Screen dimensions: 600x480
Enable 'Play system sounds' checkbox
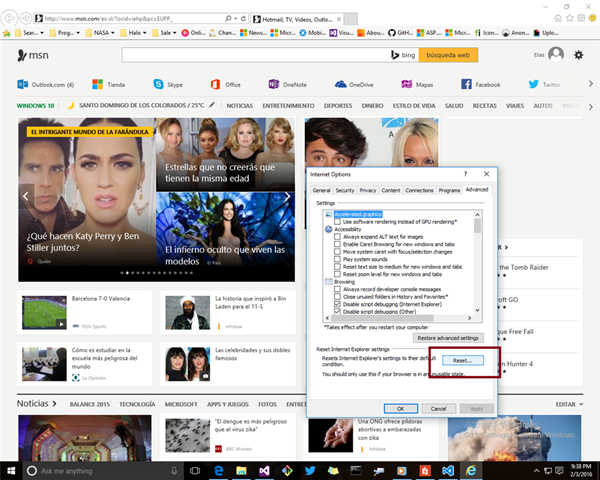point(338,258)
